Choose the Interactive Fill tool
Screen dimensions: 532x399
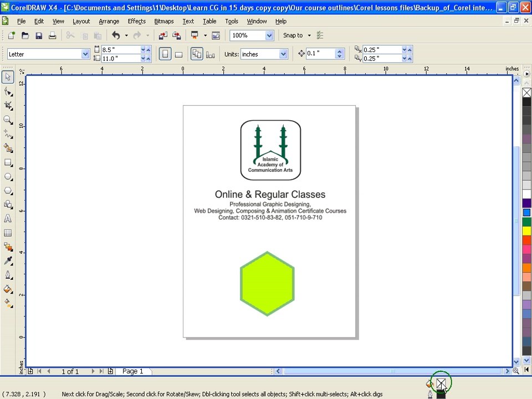(x=8, y=303)
